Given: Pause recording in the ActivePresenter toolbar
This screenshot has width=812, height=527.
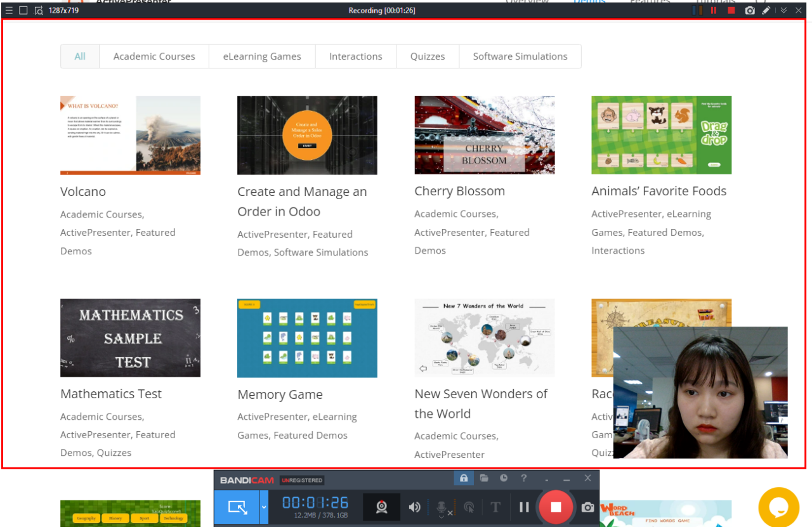Looking at the screenshot, I should [714, 10].
